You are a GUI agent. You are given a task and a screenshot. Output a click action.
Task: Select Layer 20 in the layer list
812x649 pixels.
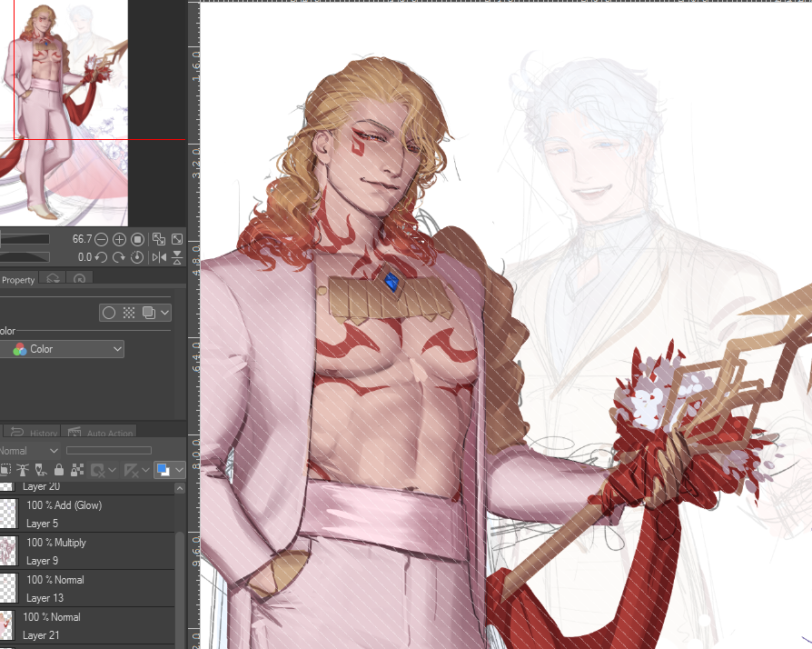87,487
